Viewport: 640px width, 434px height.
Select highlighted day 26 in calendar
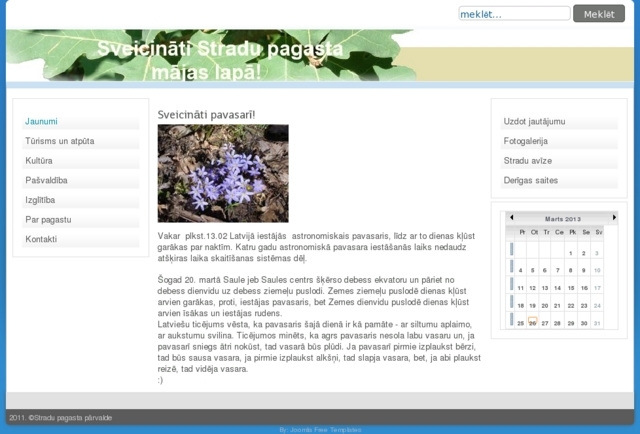(533, 322)
